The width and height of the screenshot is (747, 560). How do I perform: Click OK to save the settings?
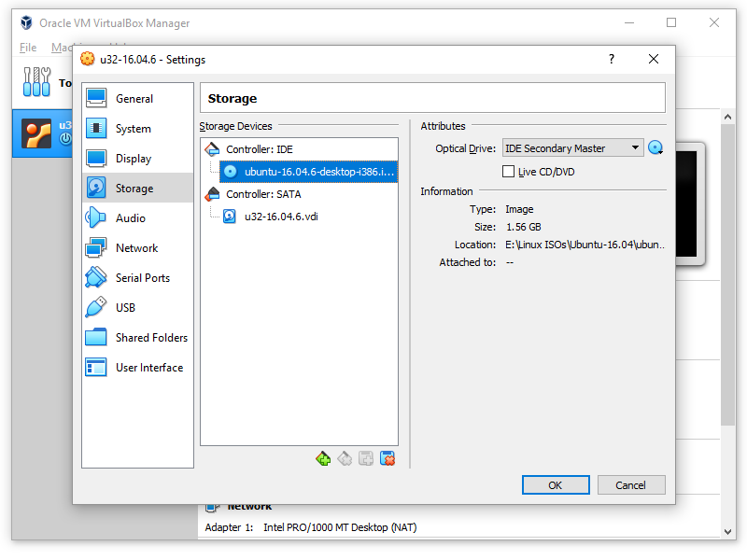tap(556, 484)
